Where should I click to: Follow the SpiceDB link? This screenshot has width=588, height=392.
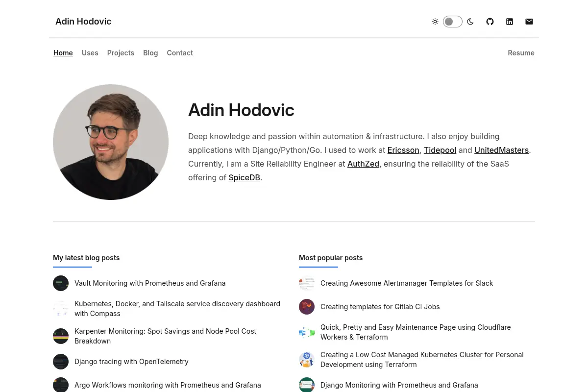click(x=245, y=177)
